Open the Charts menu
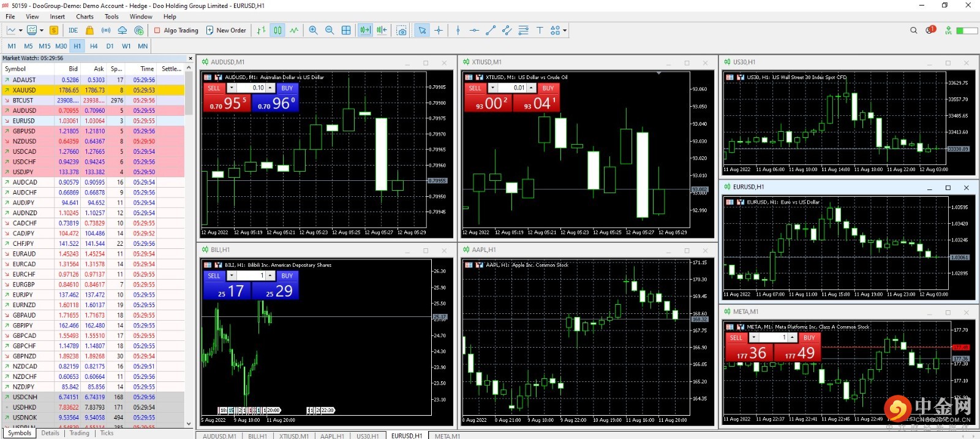The width and height of the screenshot is (980, 439). [85, 17]
